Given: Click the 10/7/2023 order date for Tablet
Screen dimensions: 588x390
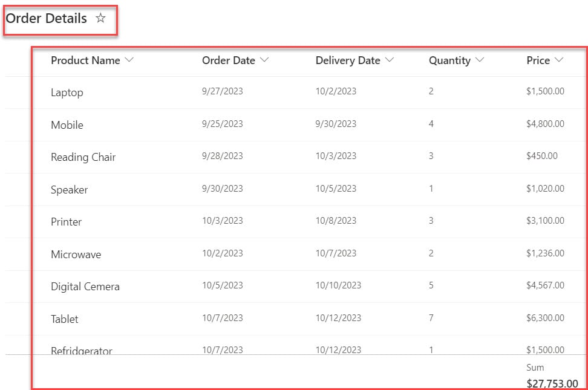Looking at the screenshot, I should pos(223,318).
